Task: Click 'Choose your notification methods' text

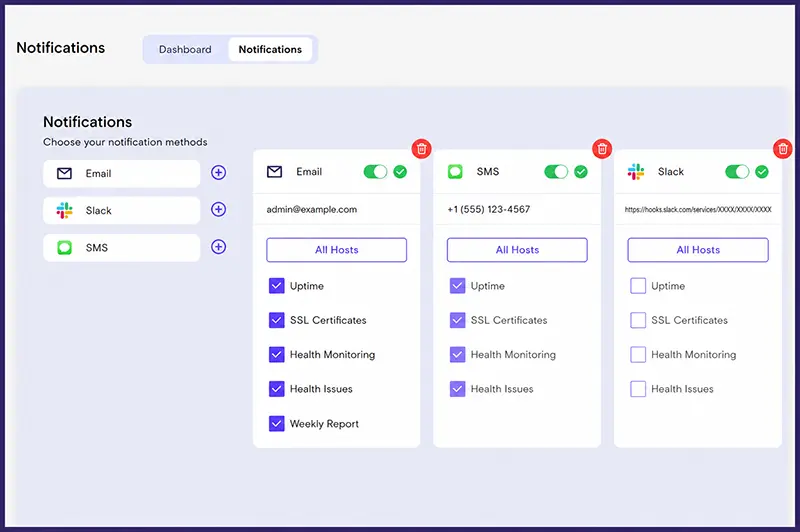Action: click(125, 142)
